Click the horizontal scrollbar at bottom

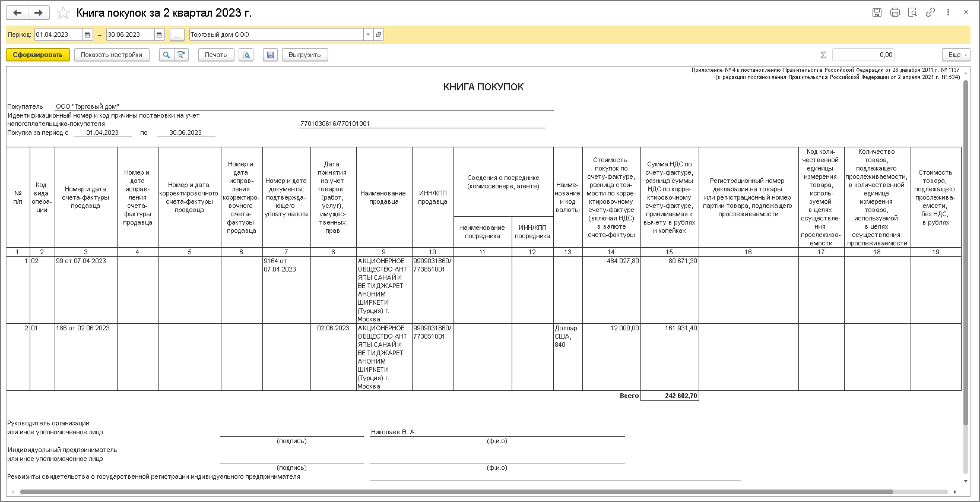(x=456, y=492)
